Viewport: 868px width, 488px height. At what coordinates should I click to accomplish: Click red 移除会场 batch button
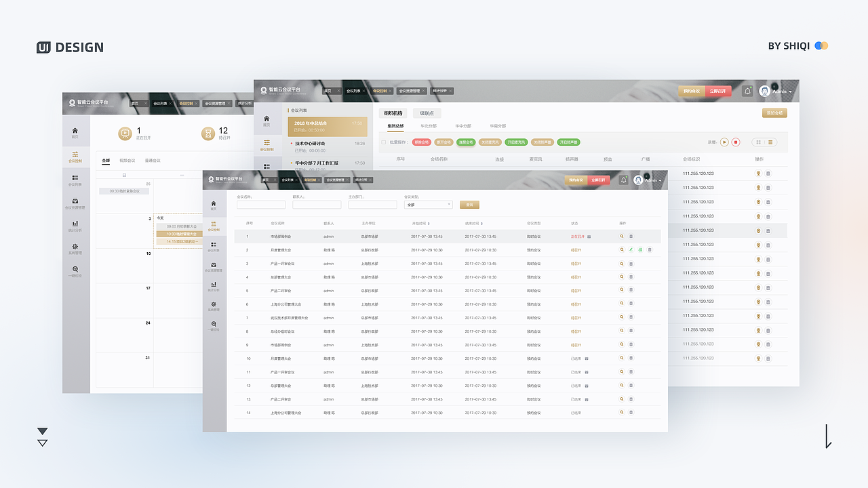(x=422, y=142)
